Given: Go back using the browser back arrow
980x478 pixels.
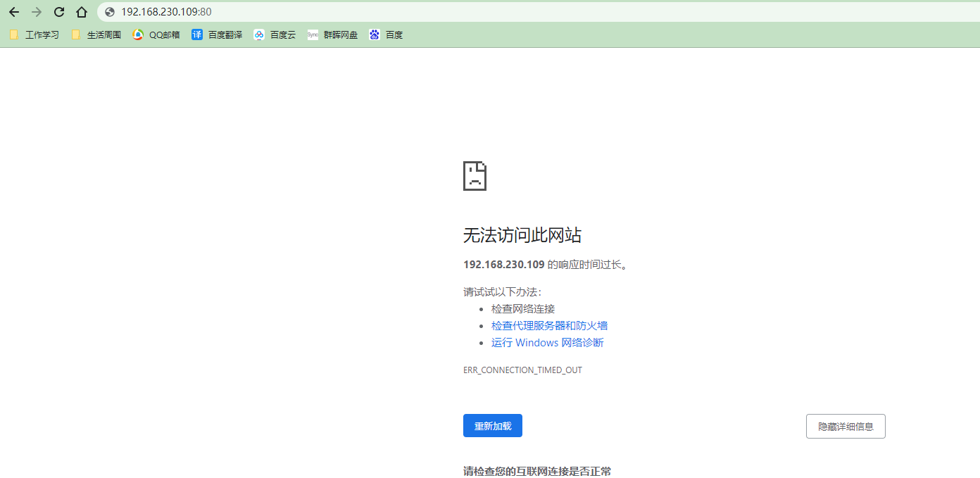Looking at the screenshot, I should [x=14, y=12].
